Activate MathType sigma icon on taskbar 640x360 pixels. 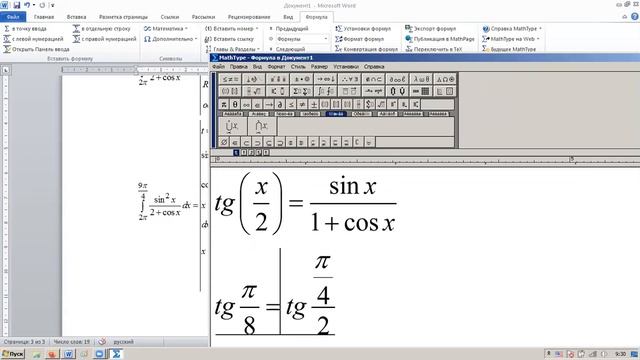(x=116, y=354)
